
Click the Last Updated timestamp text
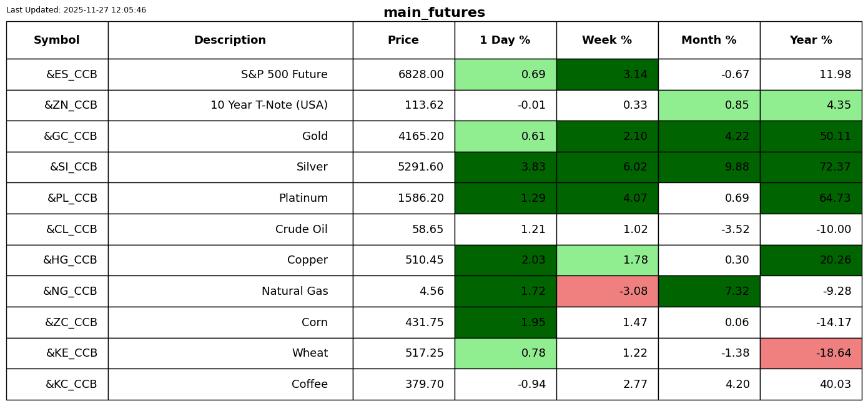[x=76, y=10]
